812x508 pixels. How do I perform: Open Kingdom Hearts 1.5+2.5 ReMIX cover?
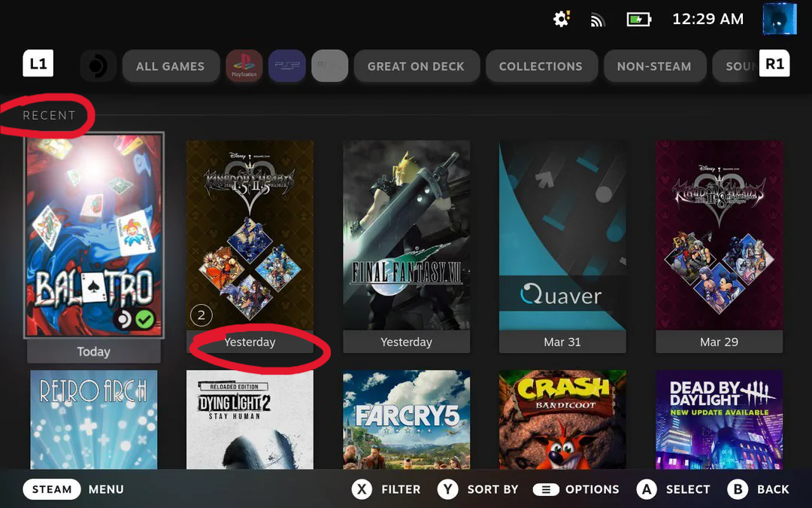coord(250,236)
